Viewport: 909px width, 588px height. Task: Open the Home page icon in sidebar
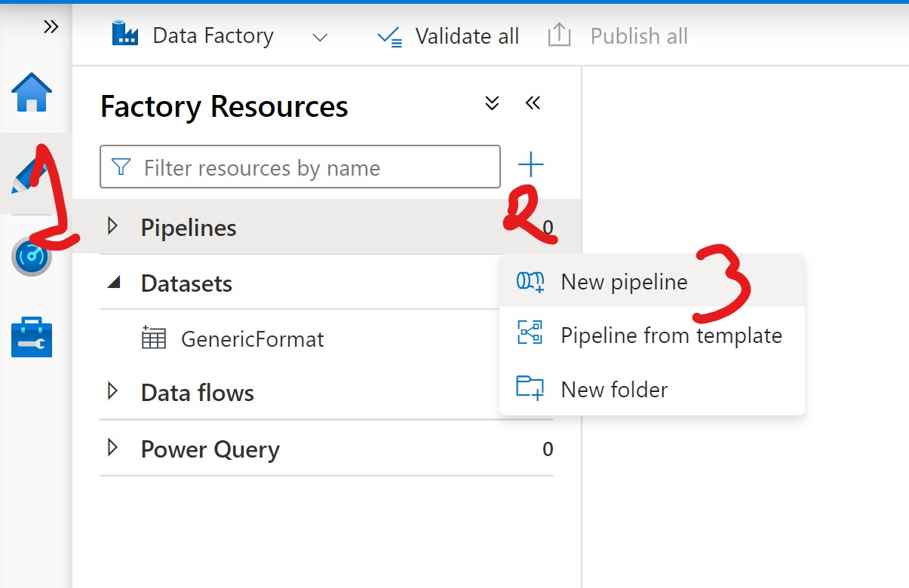click(x=32, y=93)
